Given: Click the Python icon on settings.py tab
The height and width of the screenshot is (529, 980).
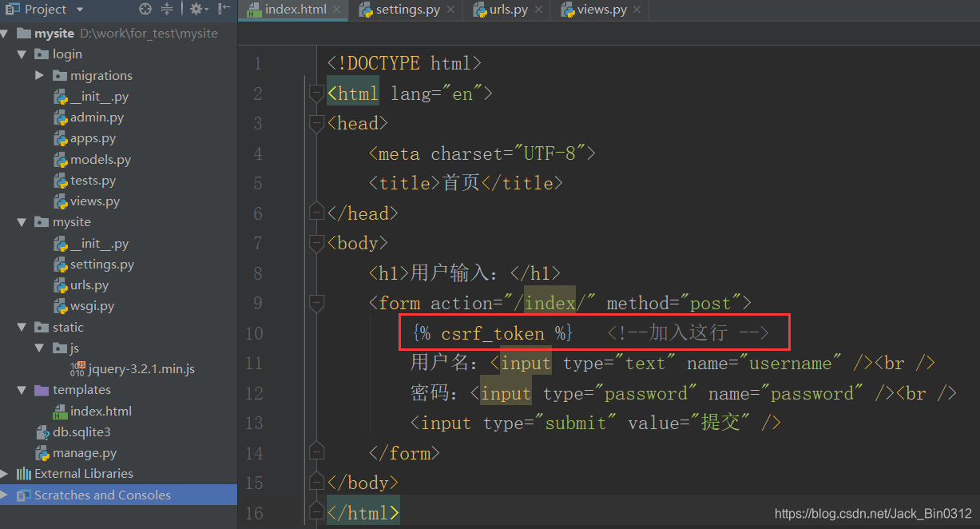Looking at the screenshot, I should [x=366, y=10].
